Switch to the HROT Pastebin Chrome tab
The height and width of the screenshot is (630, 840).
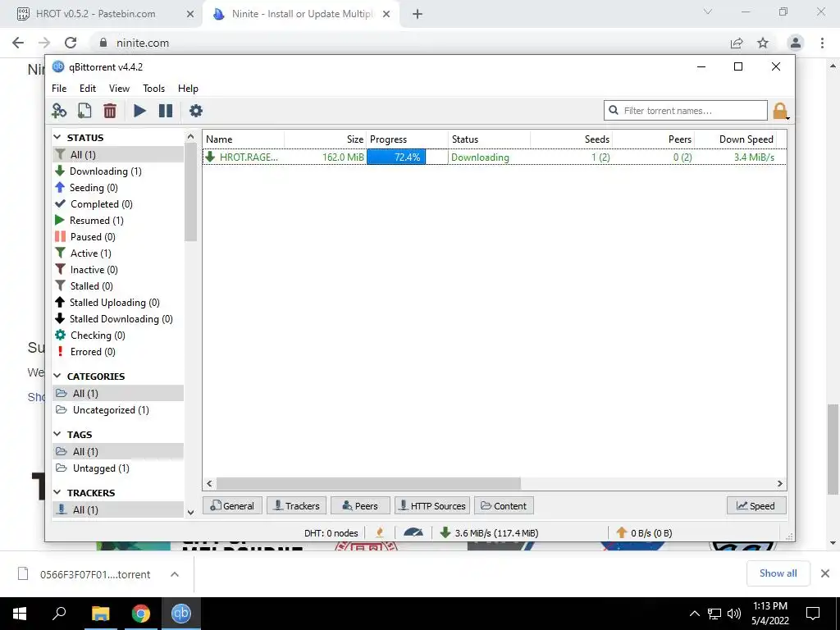pos(106,14)
